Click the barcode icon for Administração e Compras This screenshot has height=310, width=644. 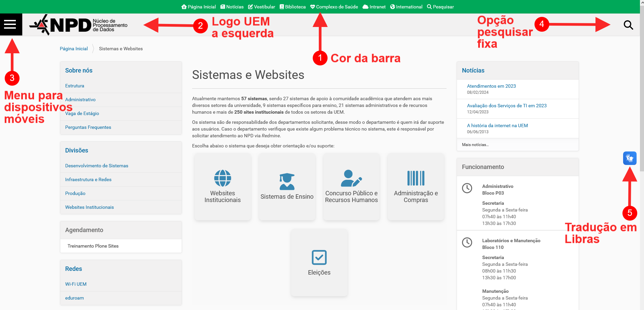click(416, 178)
